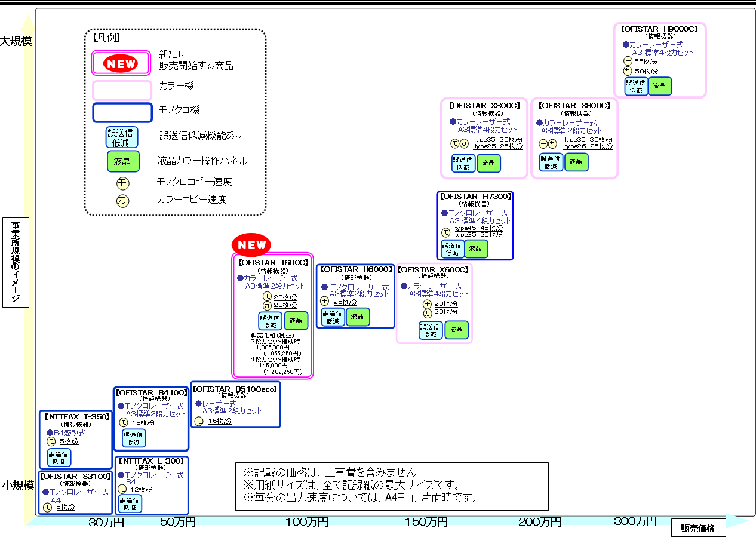
Task: Click the 液晶 badge in the OFISTAR X800C card
Action: (x=489, y=163)
